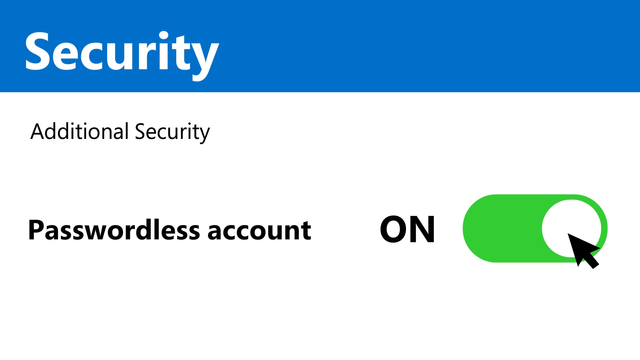The width and height of the screenshot is (640, 360).
Task: Toggle the Passwordless account switch
Action: point(535,228)
